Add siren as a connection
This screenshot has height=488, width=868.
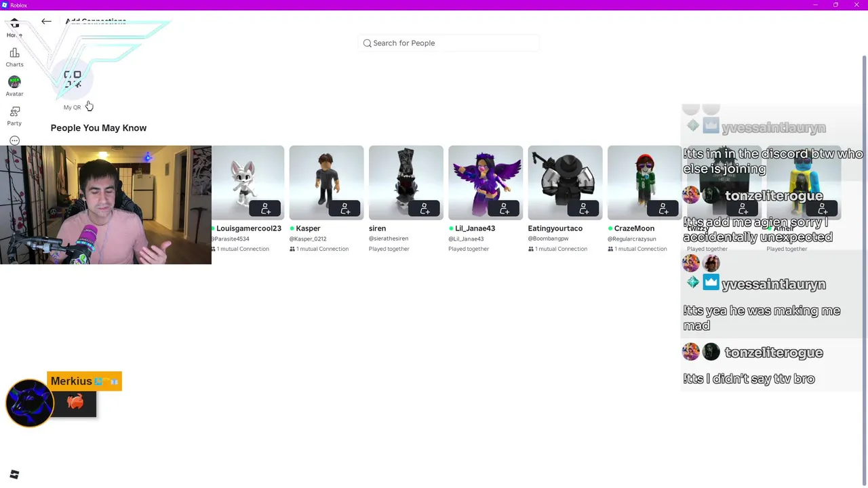click(x=425, y=209)
